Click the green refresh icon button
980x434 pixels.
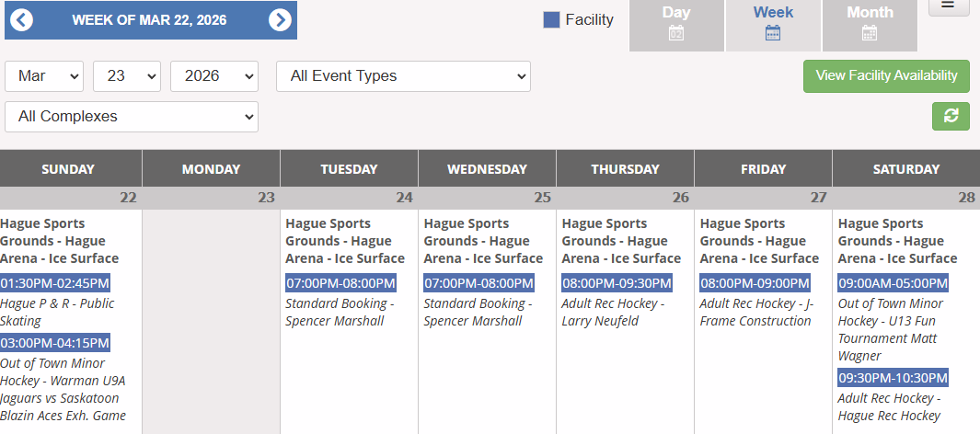[x=951, y=116]
